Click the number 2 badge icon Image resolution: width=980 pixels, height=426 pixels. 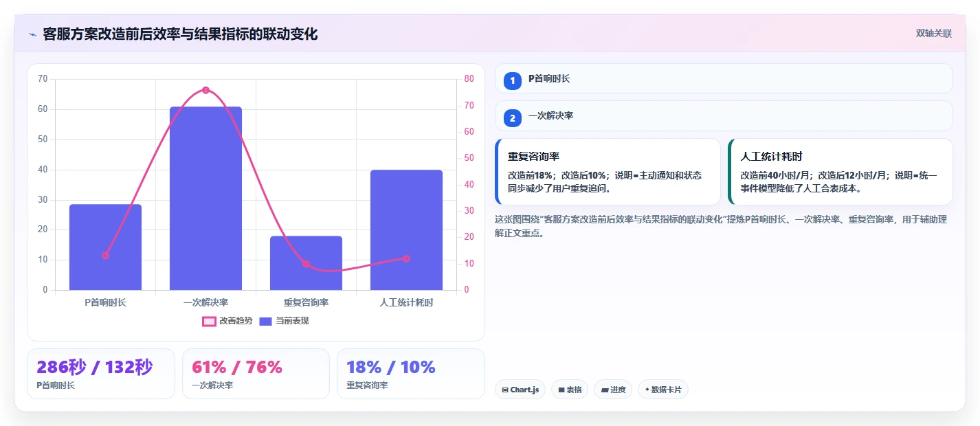pyautogui.click(x=512, y=118)
